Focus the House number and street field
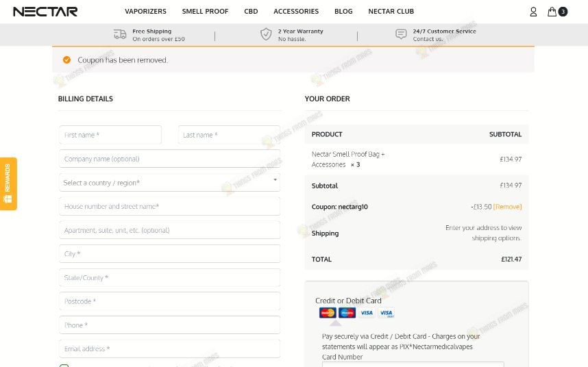Screen dimensions: 588x367 [x=169, y=206]
